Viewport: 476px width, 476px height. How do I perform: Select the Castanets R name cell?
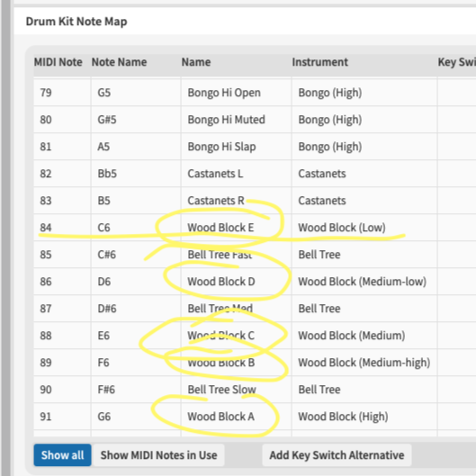tap(236, 201)
